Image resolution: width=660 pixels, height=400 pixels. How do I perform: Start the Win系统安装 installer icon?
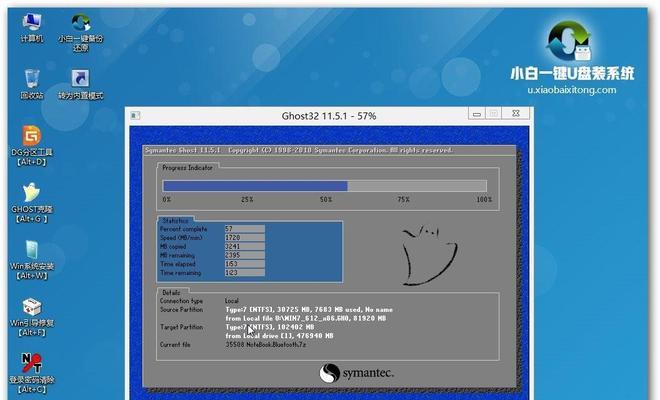pos(31,250)
